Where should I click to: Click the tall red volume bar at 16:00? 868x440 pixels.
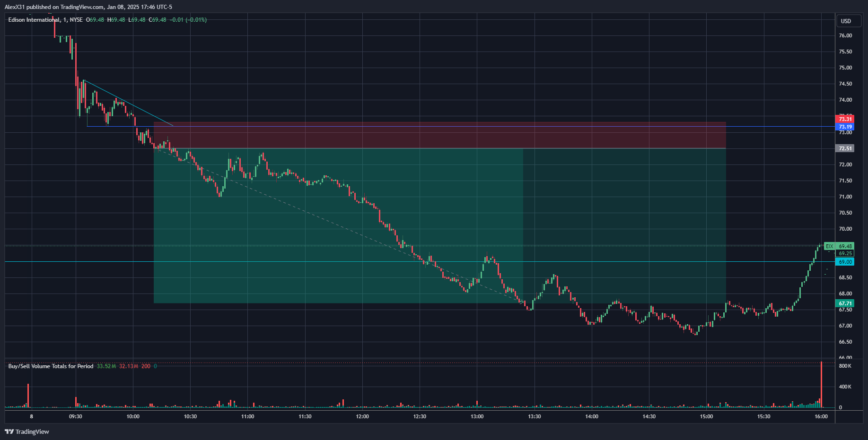point(822,384)
